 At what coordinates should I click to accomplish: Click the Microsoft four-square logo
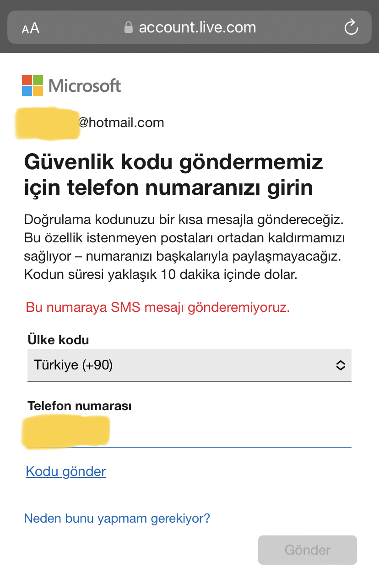[x=32, y=86]
